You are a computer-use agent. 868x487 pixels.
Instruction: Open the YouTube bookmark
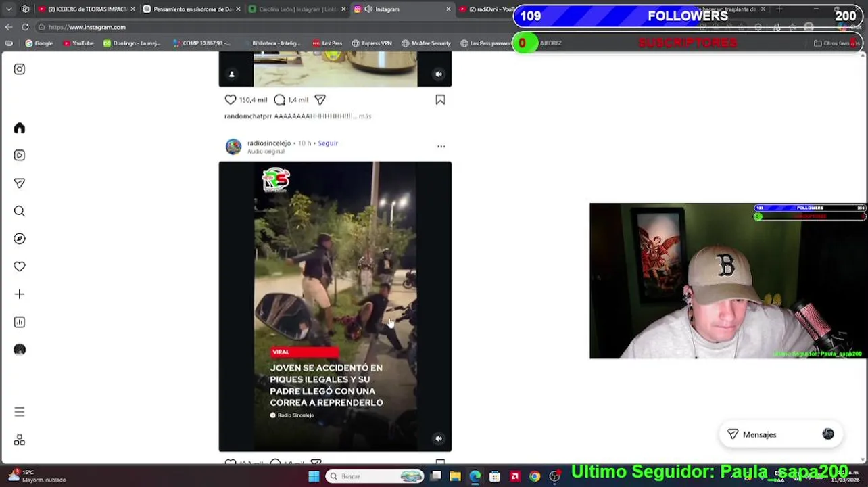tap(78, 43)
